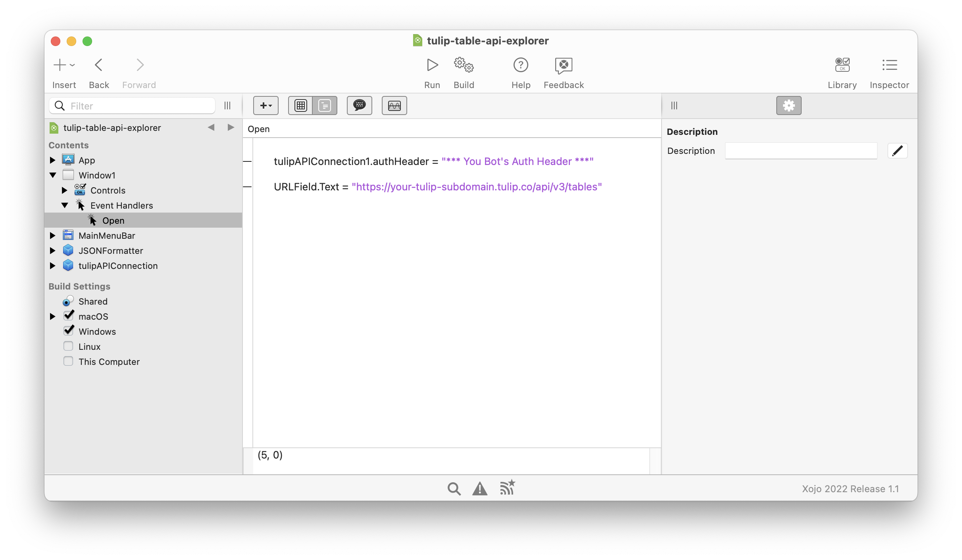Click the Forward toolbar arrow
962x560 pixels.
coord(140,65)
